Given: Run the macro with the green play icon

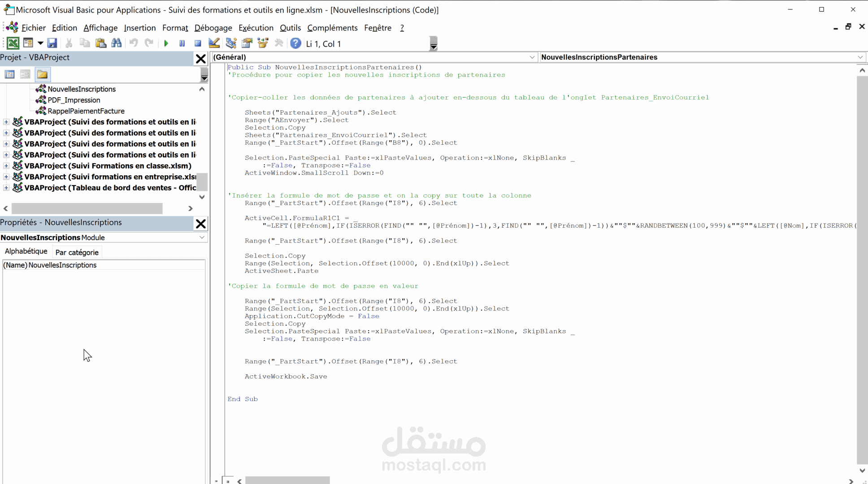Looking at the screenshot, I should [166, 43].
